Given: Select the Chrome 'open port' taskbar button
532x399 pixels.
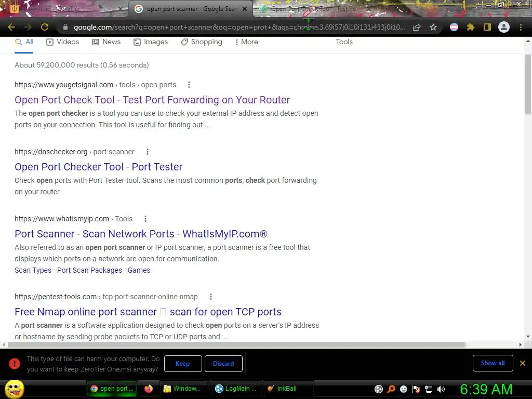Looking at the screenshot, I should (x=112, y=389).
